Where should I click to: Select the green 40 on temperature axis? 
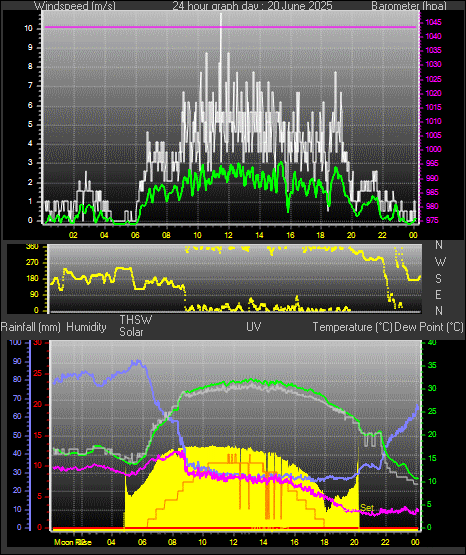(x=432, y=343)
